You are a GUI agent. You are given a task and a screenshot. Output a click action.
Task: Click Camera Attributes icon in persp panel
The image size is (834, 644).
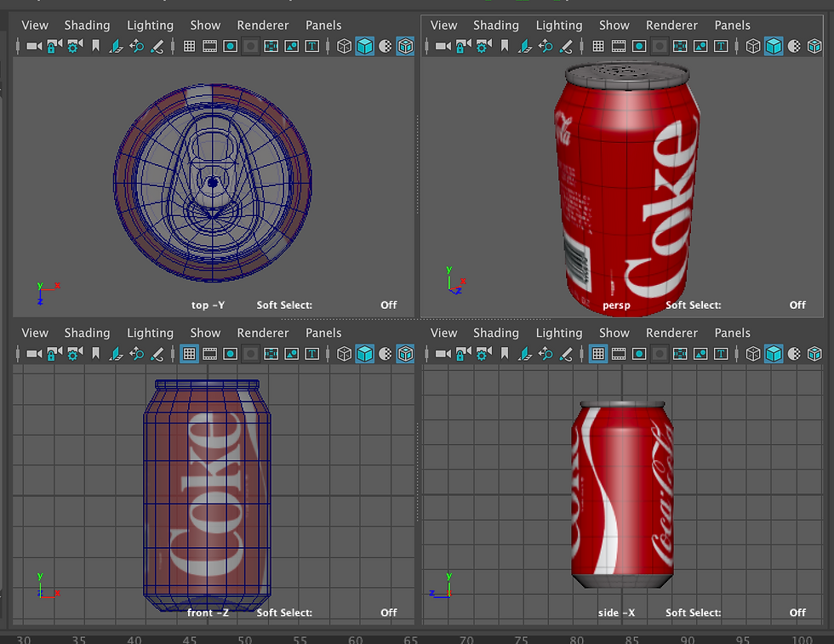click(483, 46)
